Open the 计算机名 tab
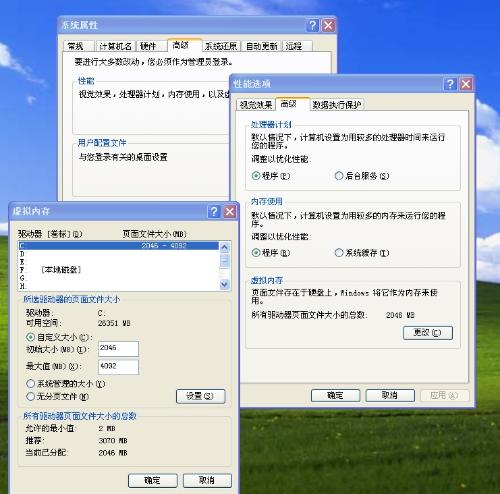 (x=115, y=46)
